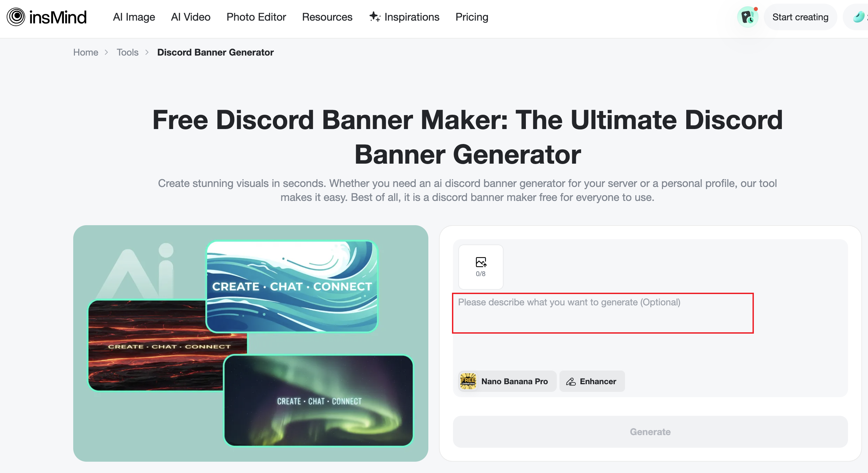Toggle the Enhancer option
This screenshot has height=473, width=868.
coord(592,381)
